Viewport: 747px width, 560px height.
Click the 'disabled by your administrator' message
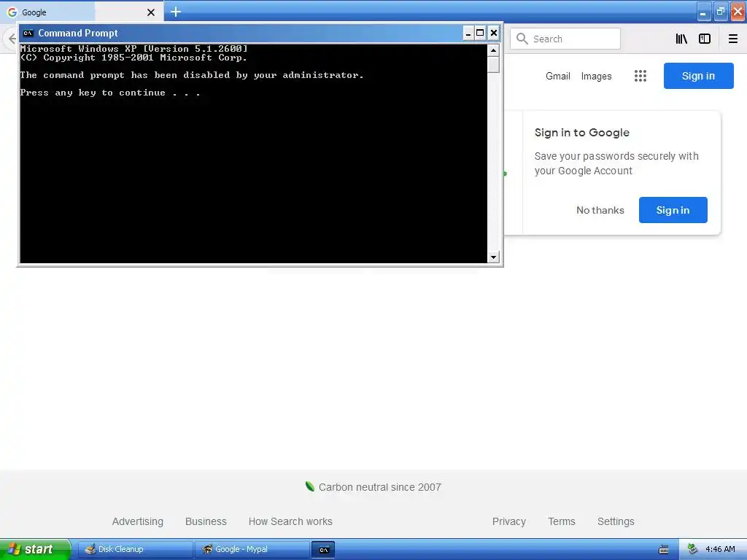click(x=192, y=75)
